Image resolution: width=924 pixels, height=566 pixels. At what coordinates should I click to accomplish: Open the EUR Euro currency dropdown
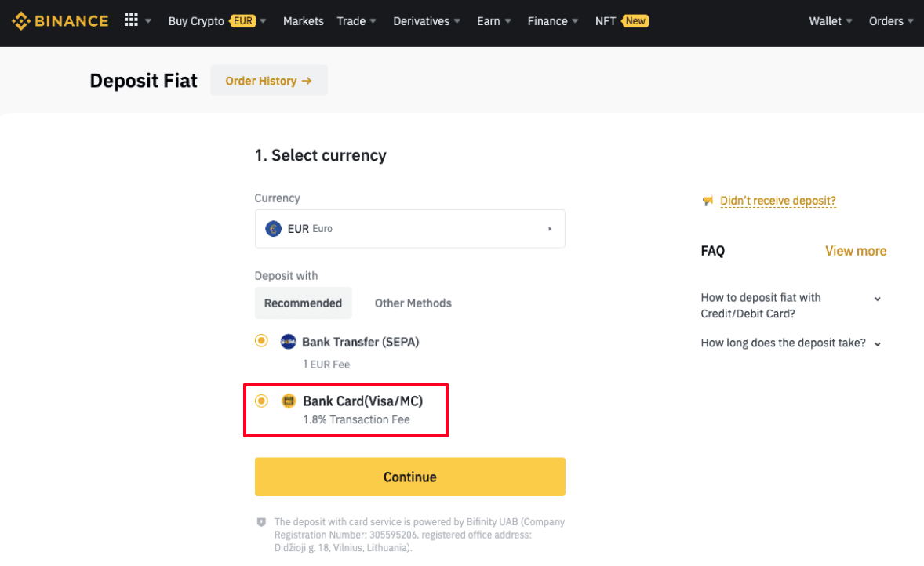pyautogui.click(x=410, y=229)
